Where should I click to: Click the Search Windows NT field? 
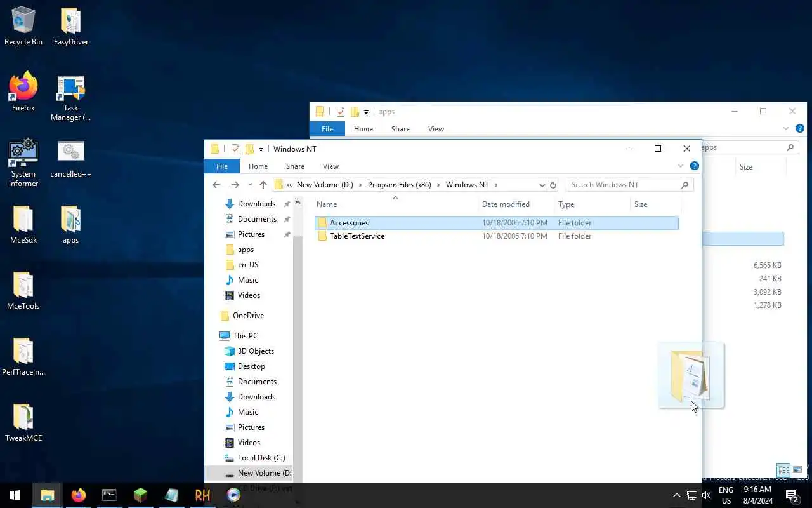coord(629,185)
